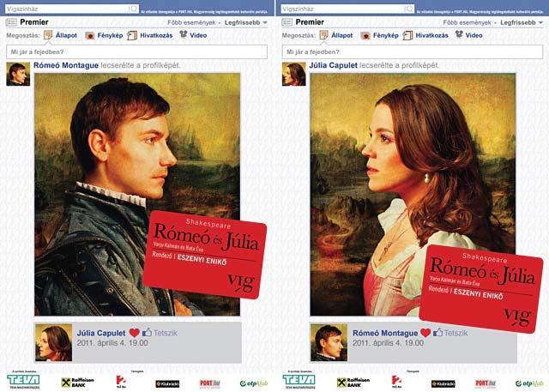Choose Állapot share tab in left poster
This screenshot has width=549, height=392.
coord(66,35)
